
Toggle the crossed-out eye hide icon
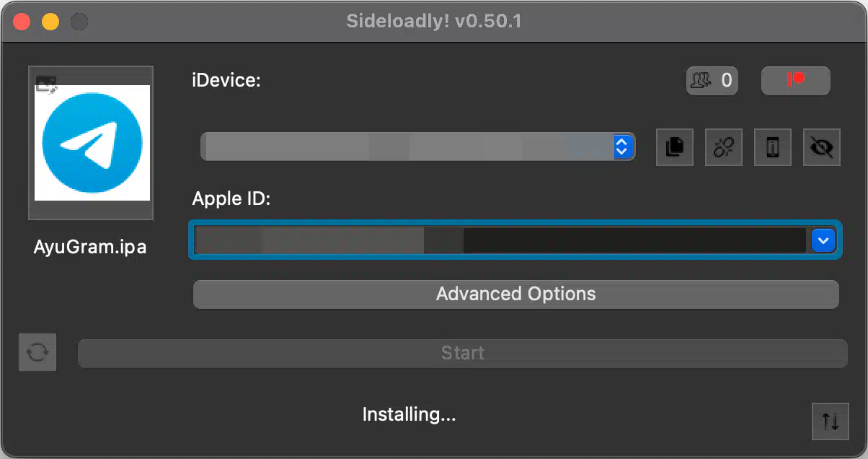coord(821,147)
